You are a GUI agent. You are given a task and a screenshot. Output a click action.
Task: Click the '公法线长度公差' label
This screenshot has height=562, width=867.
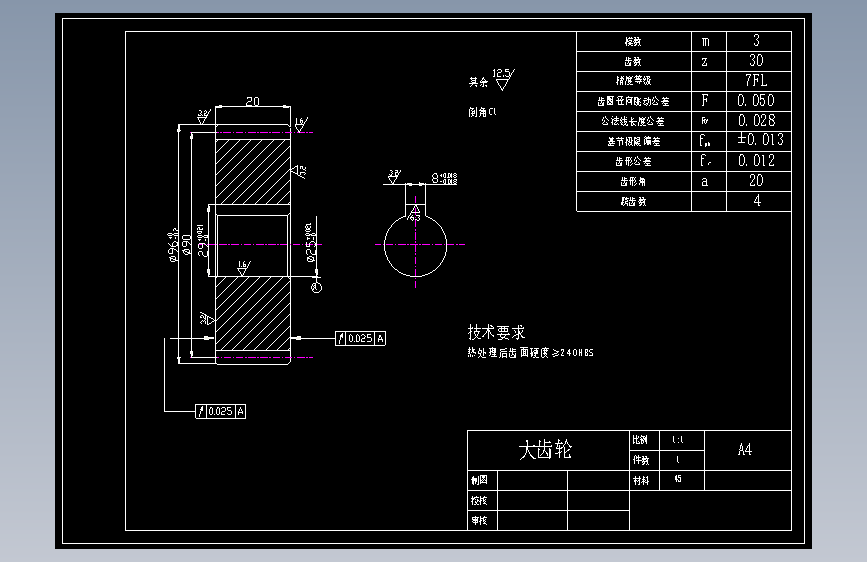click(633, 121)
